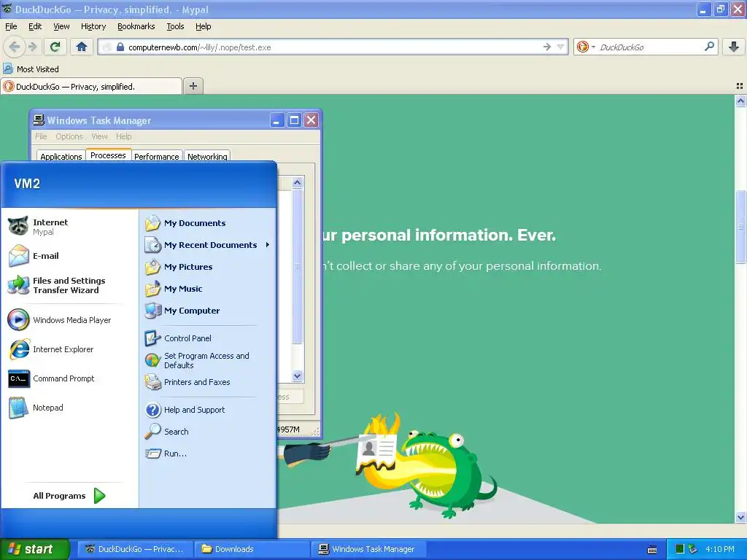Screen dimensions: 747x560
Task: Select the DuckDuckGo browser tab
Action: (91, 86)
